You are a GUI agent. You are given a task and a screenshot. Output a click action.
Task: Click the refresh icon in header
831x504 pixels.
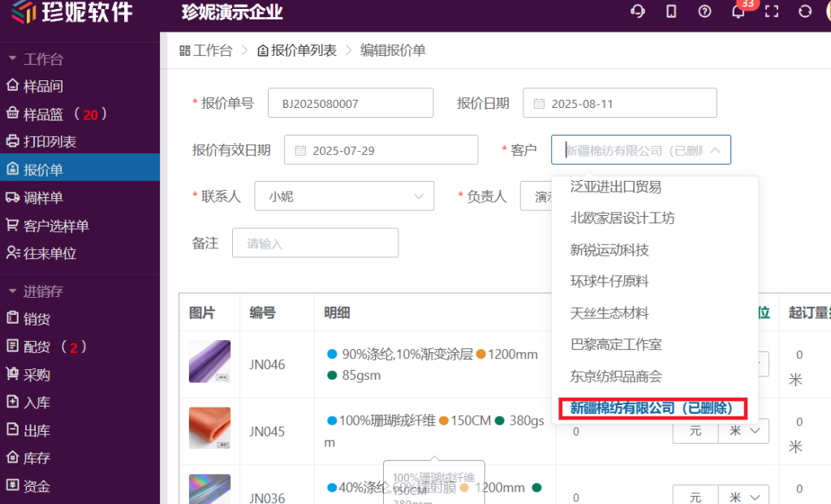[x=805, y=11]
